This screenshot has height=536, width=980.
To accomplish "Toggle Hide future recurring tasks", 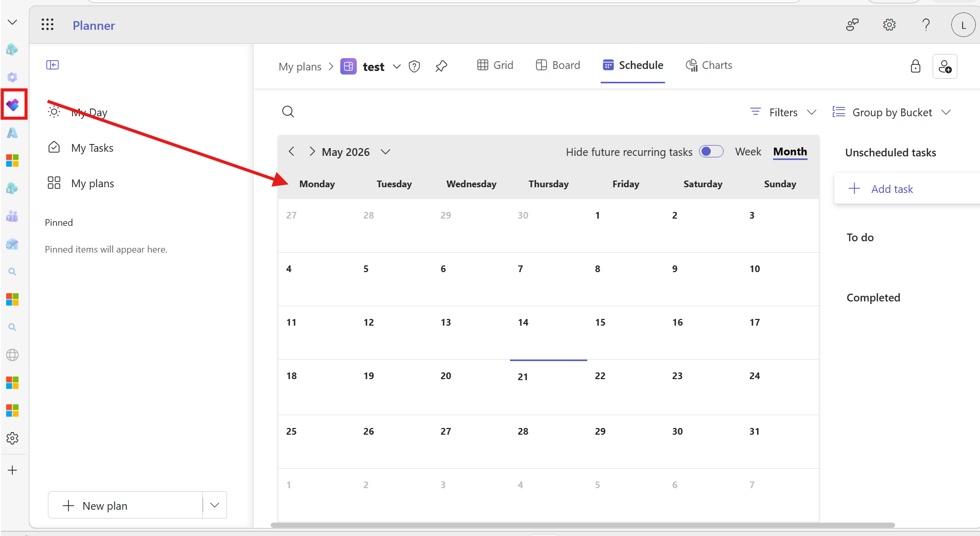I will 711,151.
